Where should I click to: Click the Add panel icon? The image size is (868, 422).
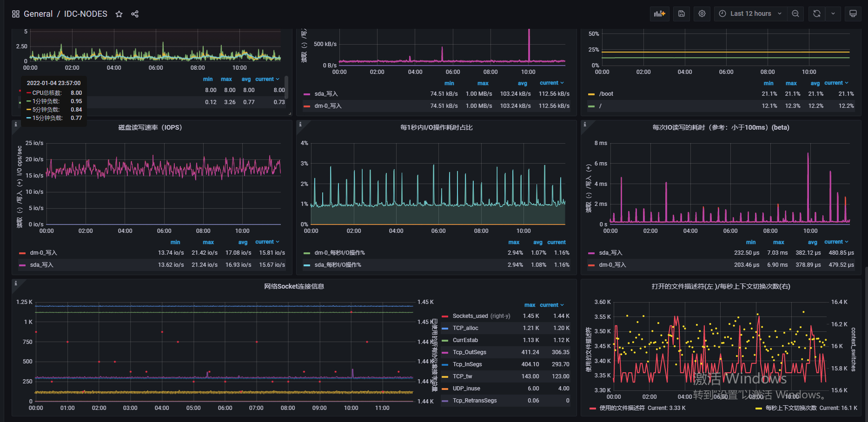660,13
